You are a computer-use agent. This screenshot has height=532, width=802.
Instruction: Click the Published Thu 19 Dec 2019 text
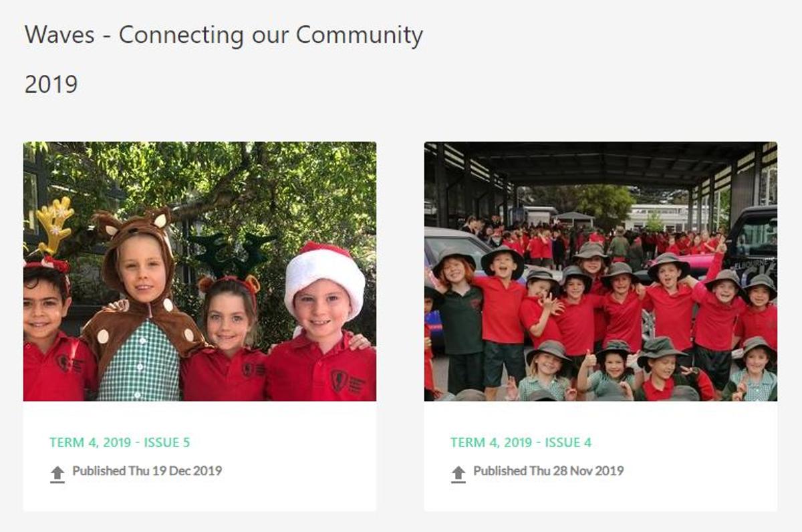147,471
